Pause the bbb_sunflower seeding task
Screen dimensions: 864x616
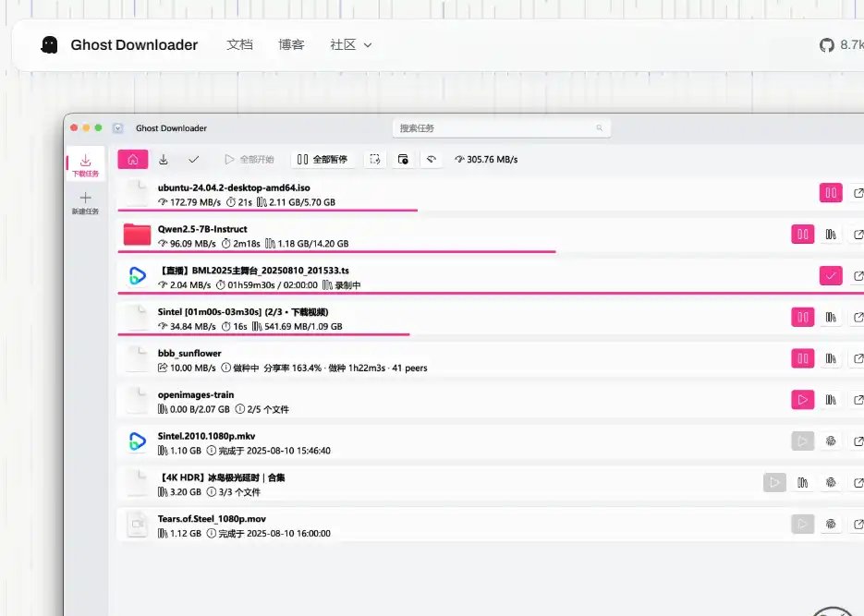coord(802,358)
